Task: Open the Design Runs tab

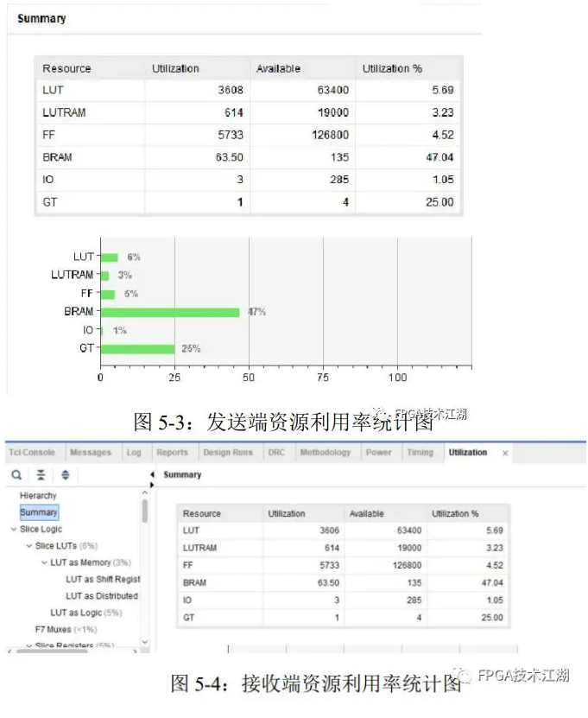Action: coord(228,453)
